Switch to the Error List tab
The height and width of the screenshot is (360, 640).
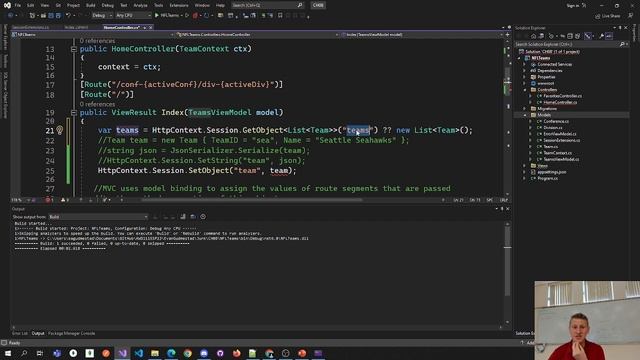point(20,333)
